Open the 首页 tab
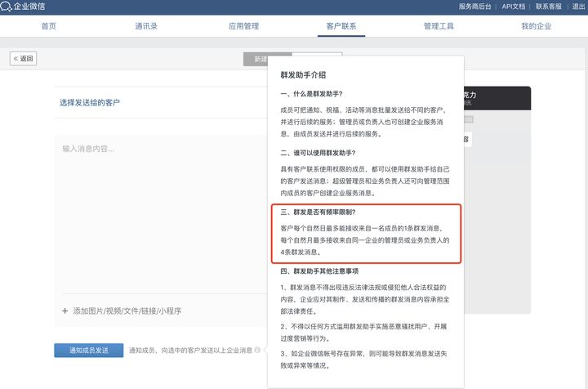Viewport: 588px width, 389px height. click(x=49, y=26)
